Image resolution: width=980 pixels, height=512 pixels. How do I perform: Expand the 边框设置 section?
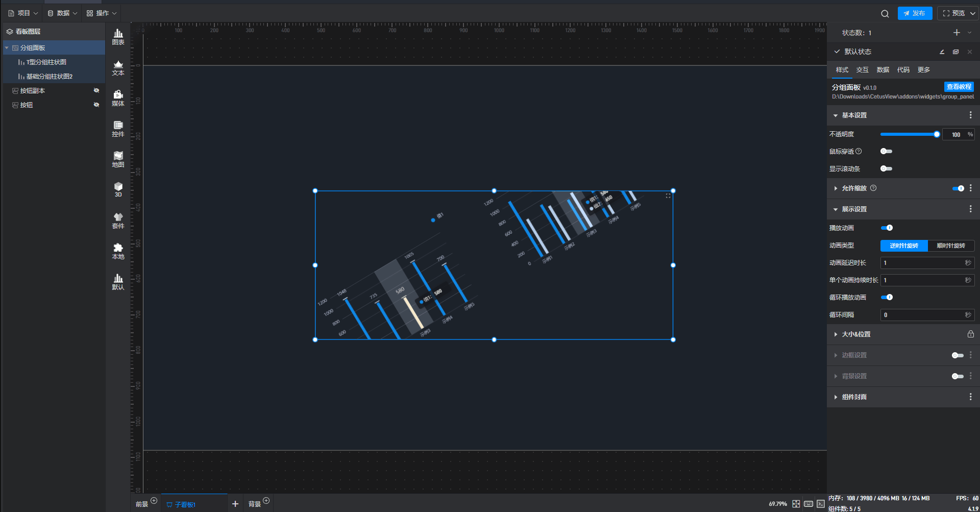click(836, 355)
